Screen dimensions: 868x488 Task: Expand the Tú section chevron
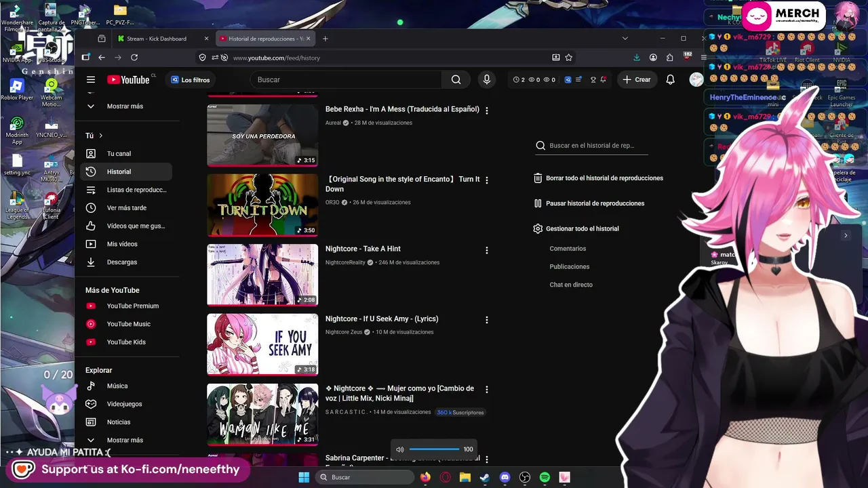coord(101,136)
